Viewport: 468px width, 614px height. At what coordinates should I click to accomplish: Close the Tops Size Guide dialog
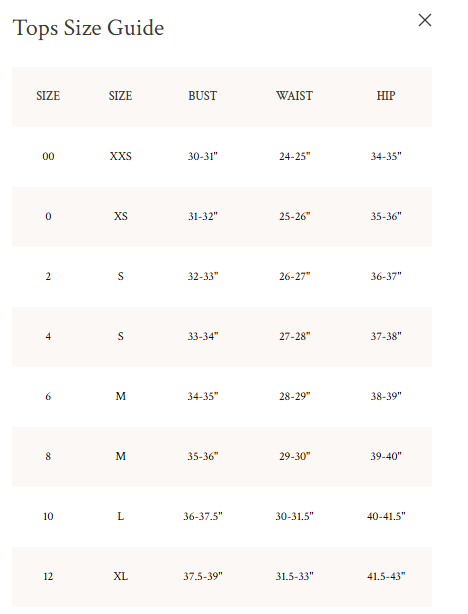[x=425, y=20]
